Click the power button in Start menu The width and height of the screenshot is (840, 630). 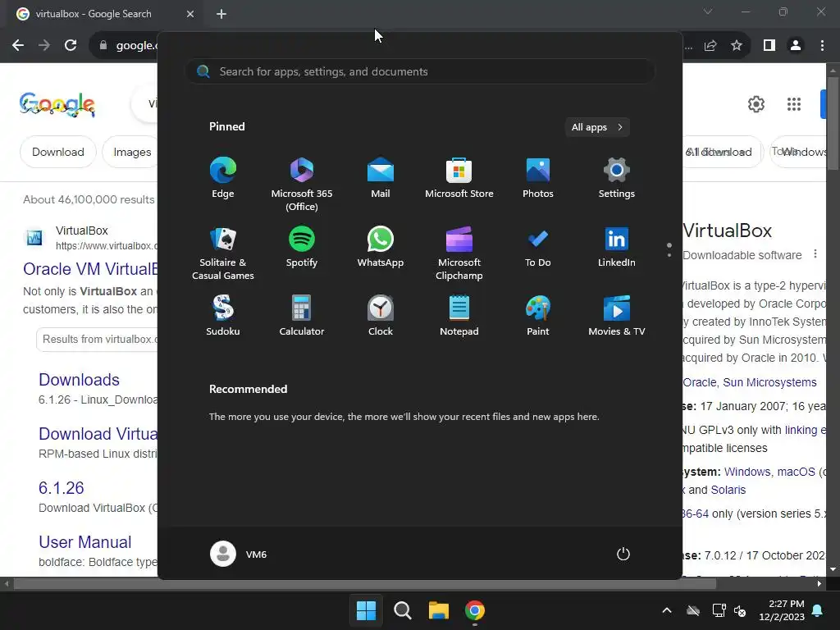[623, 554]
